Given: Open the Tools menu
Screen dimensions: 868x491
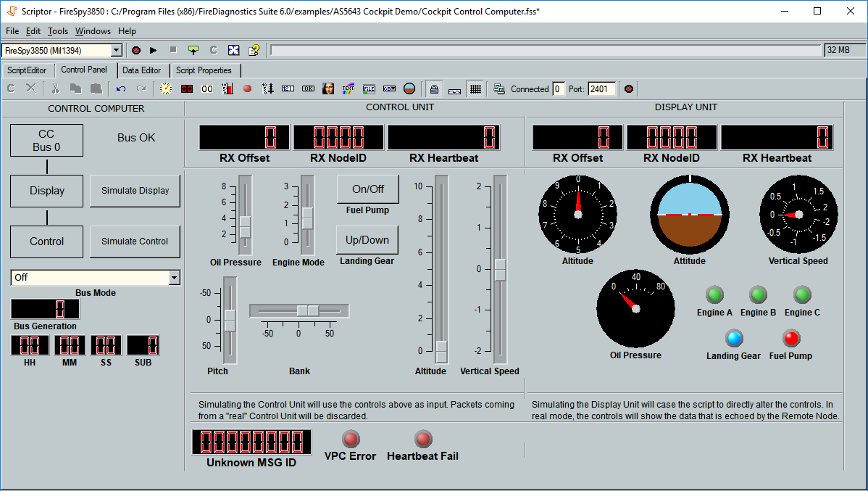Looking at the screenshot, I should [x=57, y=31].
